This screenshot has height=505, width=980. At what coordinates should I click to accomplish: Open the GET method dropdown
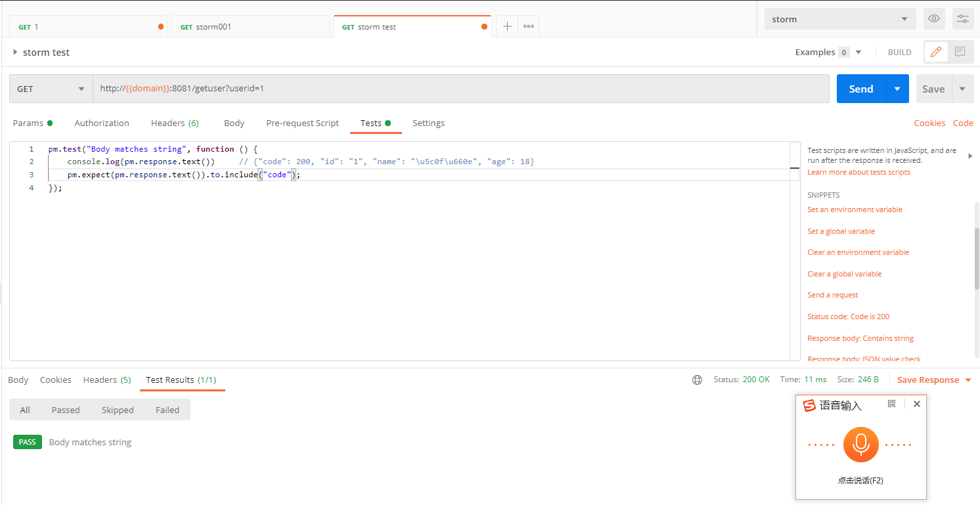[51, 89]
